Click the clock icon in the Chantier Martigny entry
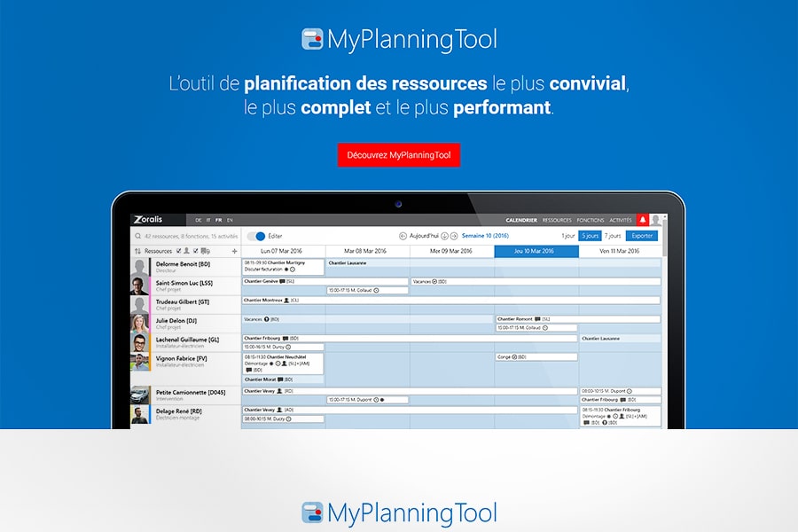Viewport: 798px width, 532px height. point(291,270)
